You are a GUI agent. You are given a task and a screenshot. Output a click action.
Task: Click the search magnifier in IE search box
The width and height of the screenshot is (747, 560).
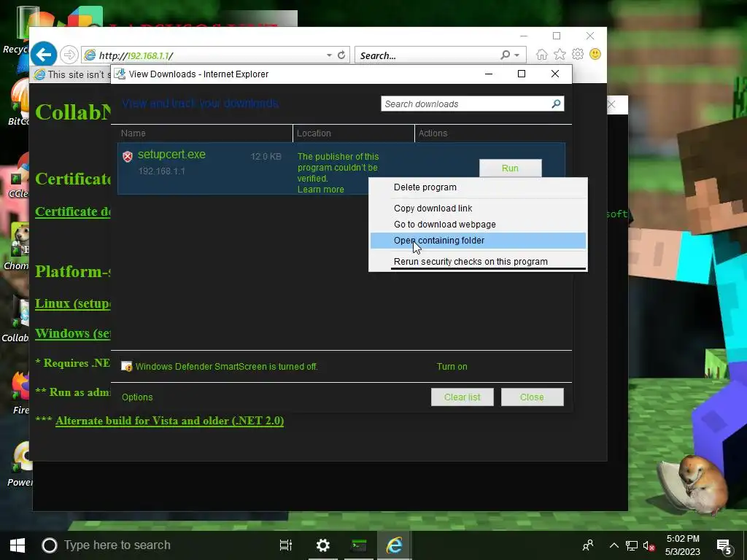coord(505,55)
